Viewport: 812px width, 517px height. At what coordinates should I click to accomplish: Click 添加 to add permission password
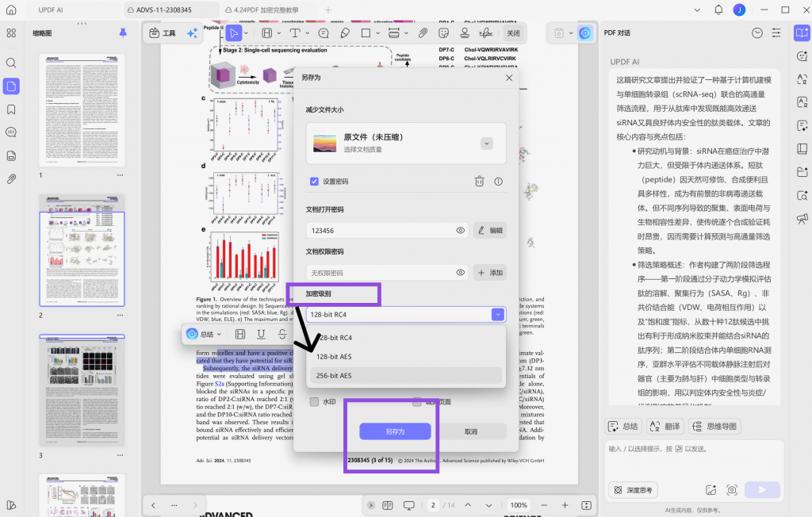pyautogui.click(x=490, y=273)
